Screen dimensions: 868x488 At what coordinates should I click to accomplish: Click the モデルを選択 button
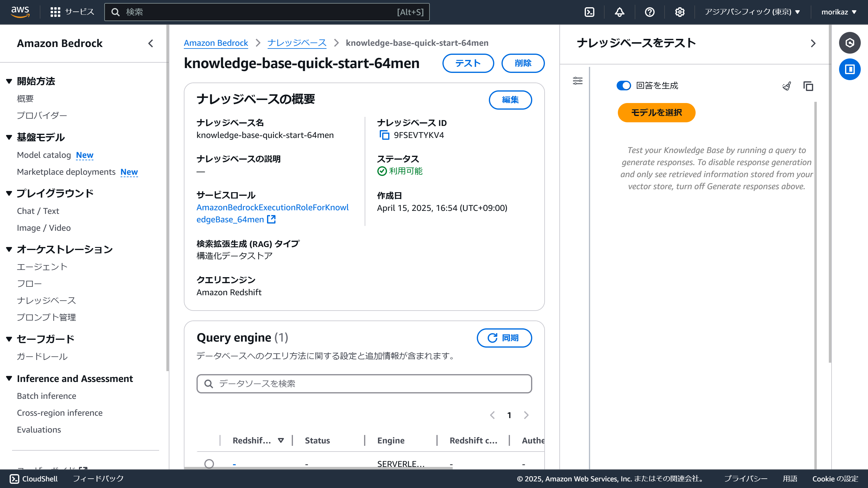click(x=656, y=112)
